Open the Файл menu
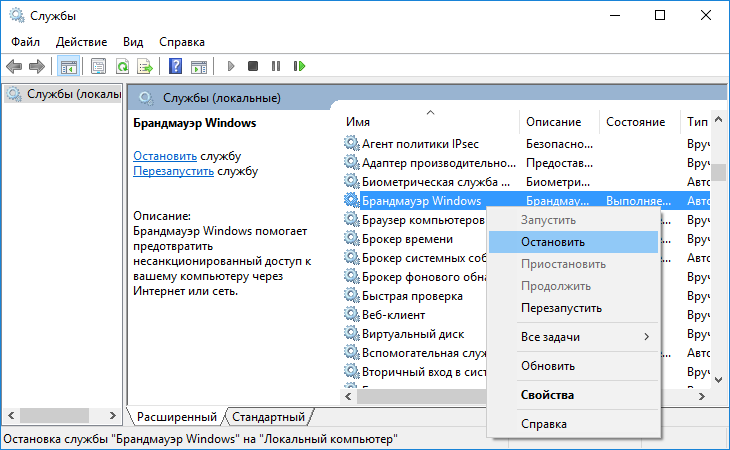730x450 pixels. pos(26,42)
